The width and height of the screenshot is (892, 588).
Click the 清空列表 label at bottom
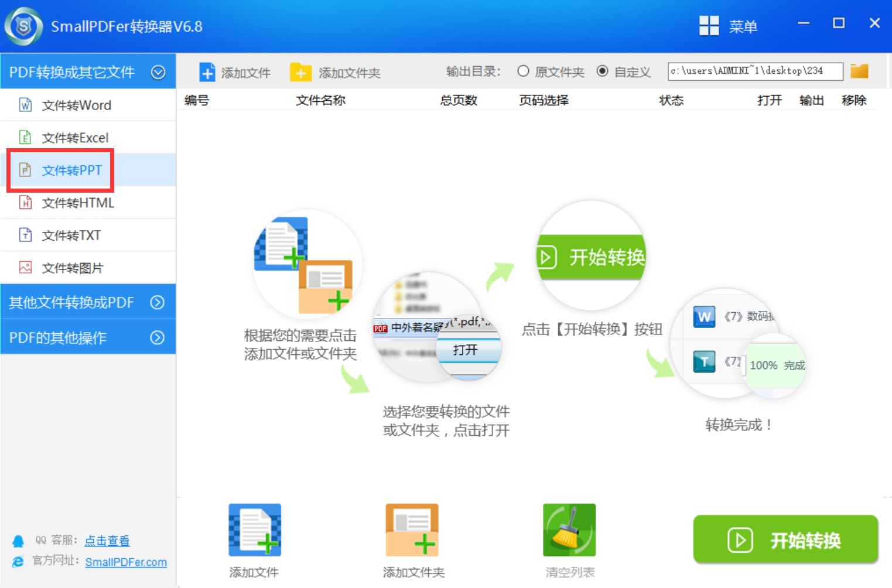click(x=570, y=572)
